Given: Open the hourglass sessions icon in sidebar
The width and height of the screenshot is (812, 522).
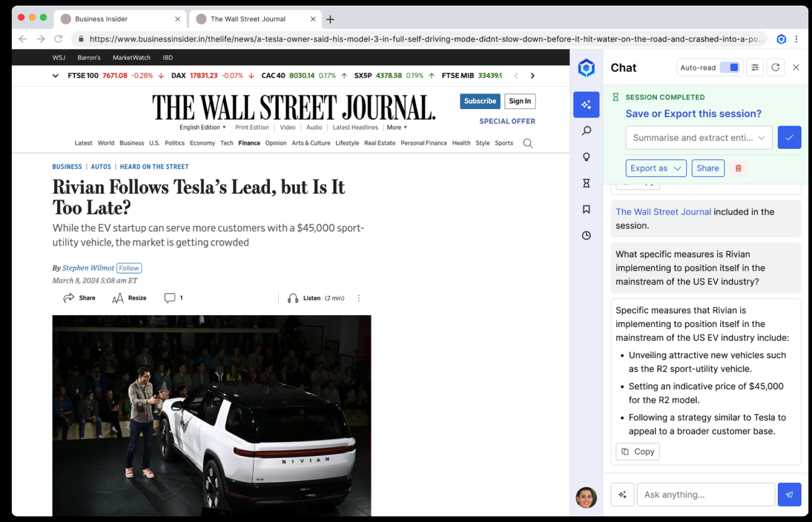Looking at the screenshot, I should (586, 183).
